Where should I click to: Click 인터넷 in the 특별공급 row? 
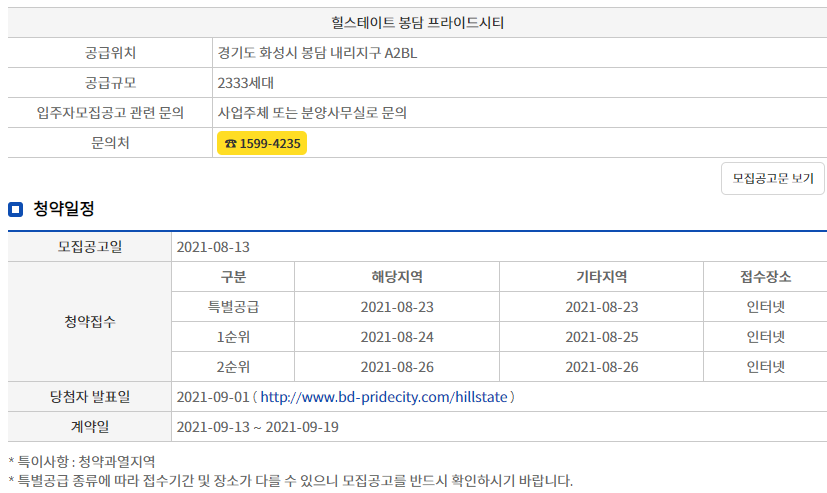766,307
